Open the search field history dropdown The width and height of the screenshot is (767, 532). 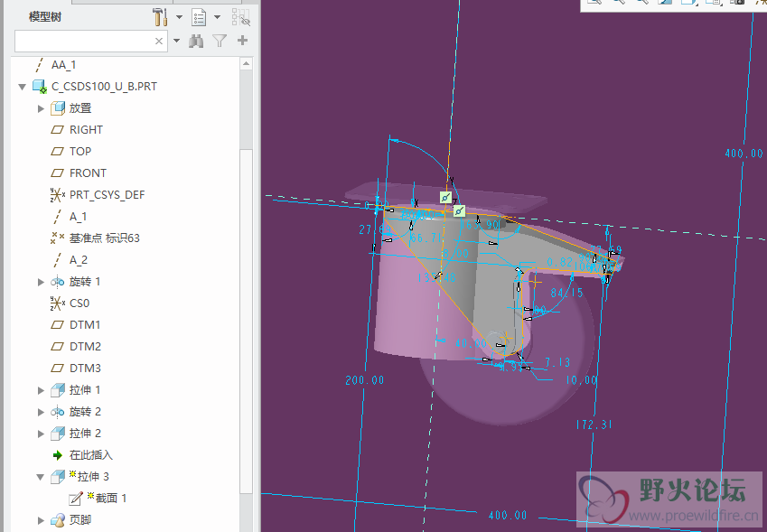point(176,41)
